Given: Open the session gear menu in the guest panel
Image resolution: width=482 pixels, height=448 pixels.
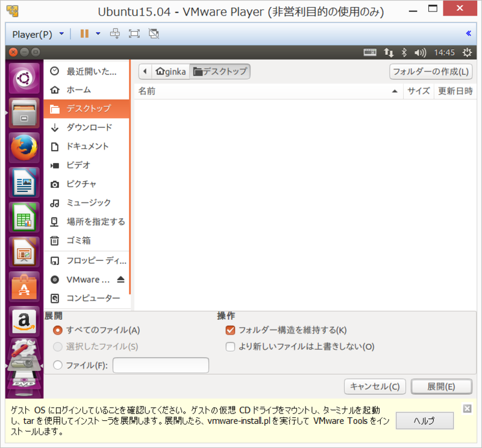Looking at the screenshot, I should pos(466,52).
